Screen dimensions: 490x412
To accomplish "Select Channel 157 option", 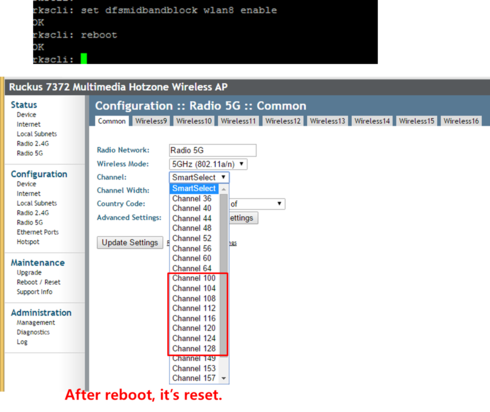I will 194,378.
